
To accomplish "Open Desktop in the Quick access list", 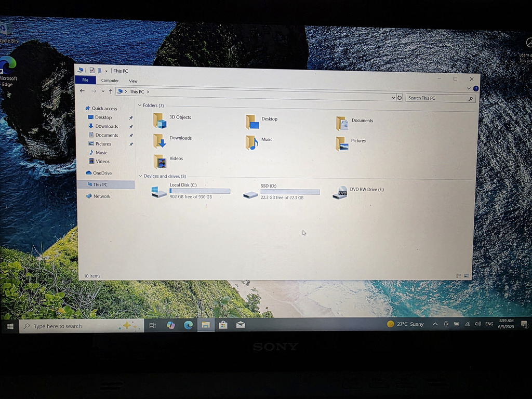I will pos(100,117).
